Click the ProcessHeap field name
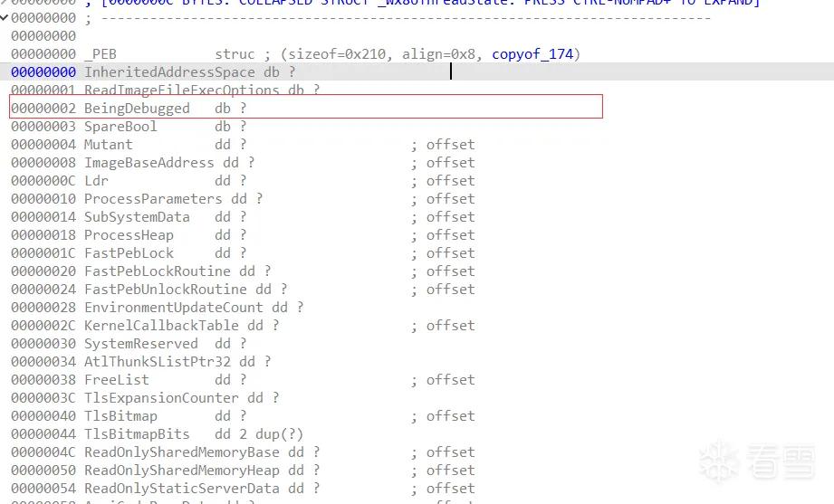 [129, 235]
